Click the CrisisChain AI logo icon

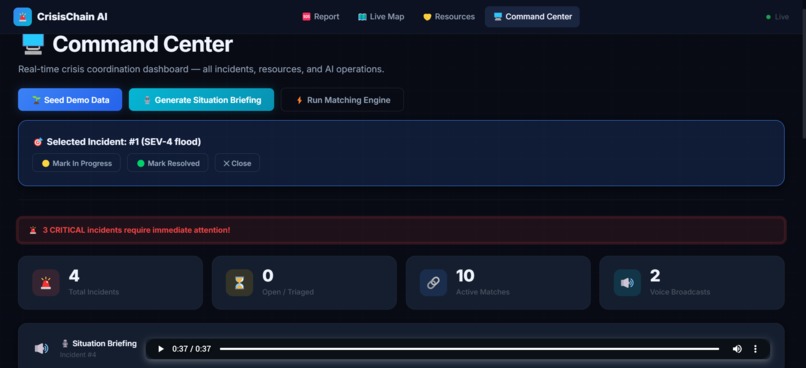click(x=23, y=17)
